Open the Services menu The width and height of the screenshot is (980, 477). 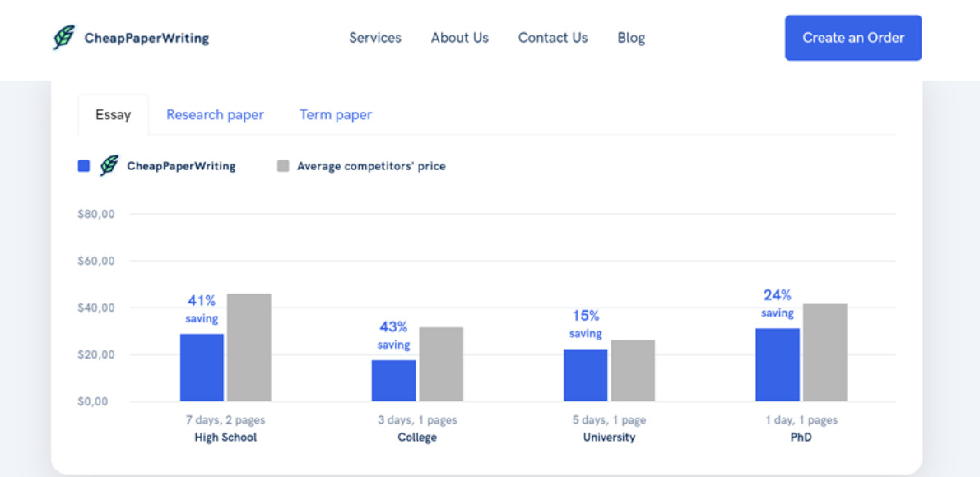click(x=375, y=38)
